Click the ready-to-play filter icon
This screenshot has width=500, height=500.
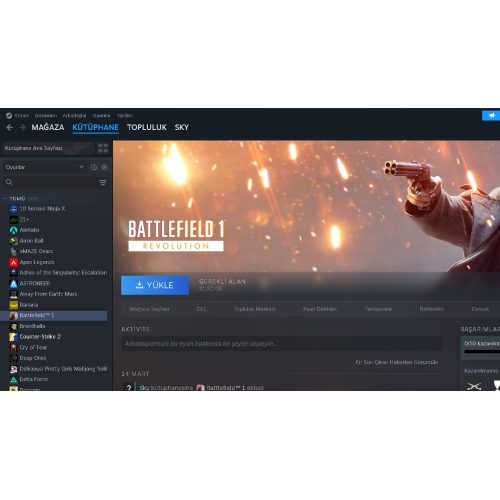105,167
